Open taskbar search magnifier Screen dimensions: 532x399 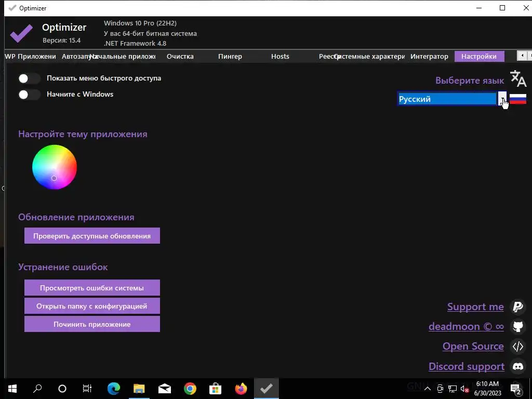tap(37, 389)
